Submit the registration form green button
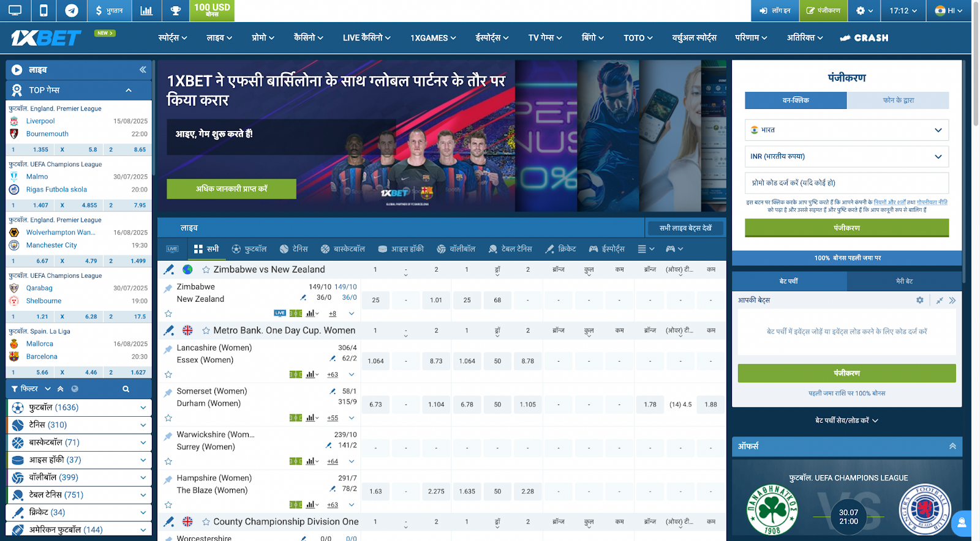The width and height of the screenshot is (980, 541). pyautogui.click(x=846, y=228)
